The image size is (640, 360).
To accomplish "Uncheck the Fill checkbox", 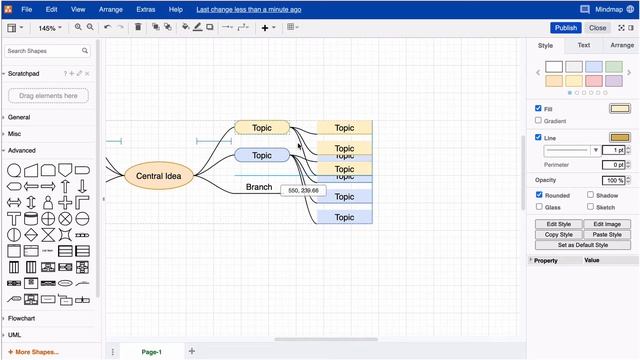I will [x=538, y=108].
